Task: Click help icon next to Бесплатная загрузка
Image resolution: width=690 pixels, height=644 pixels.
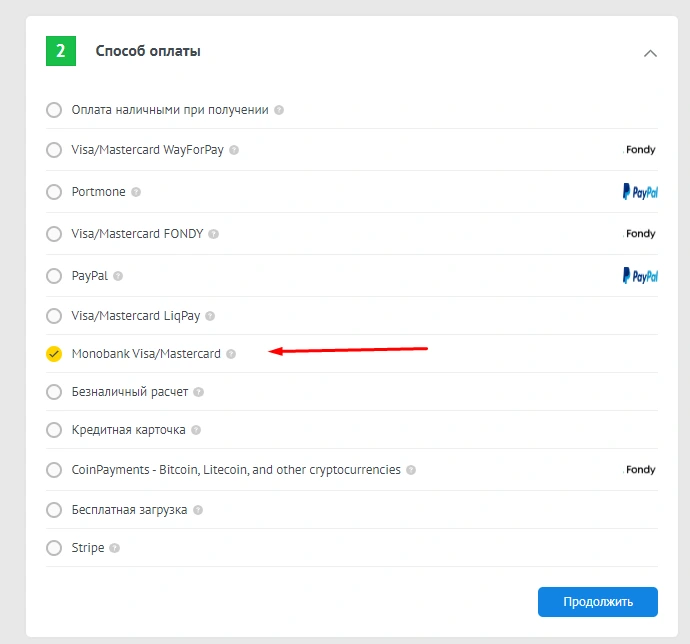Action: (x=198, y=510)
